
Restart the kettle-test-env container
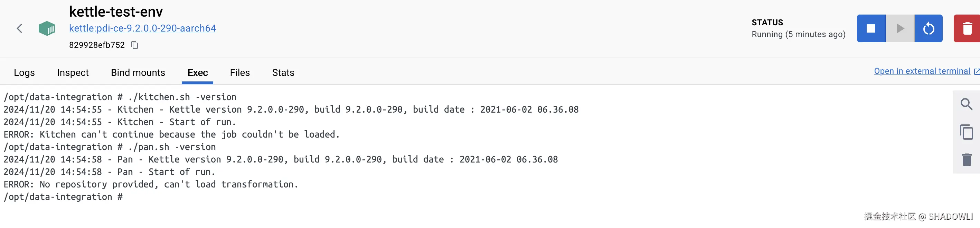[x=928, y=29]
